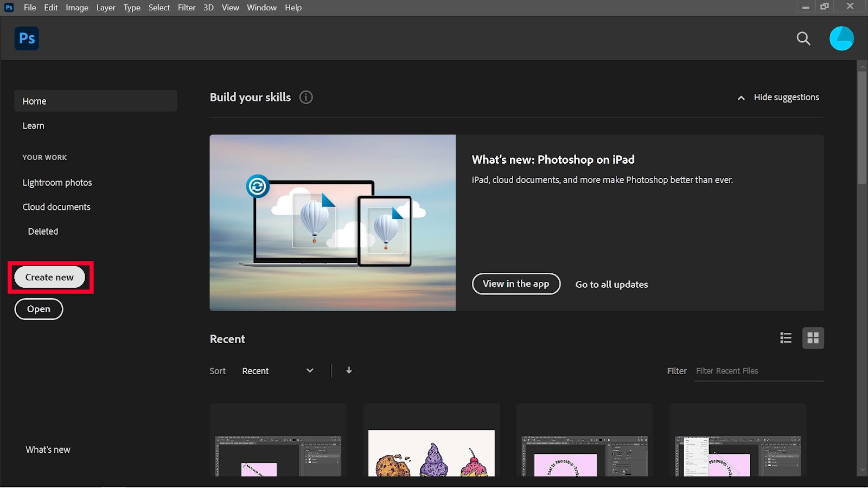
Task: Open the View menu
Action: click(231, 8)
